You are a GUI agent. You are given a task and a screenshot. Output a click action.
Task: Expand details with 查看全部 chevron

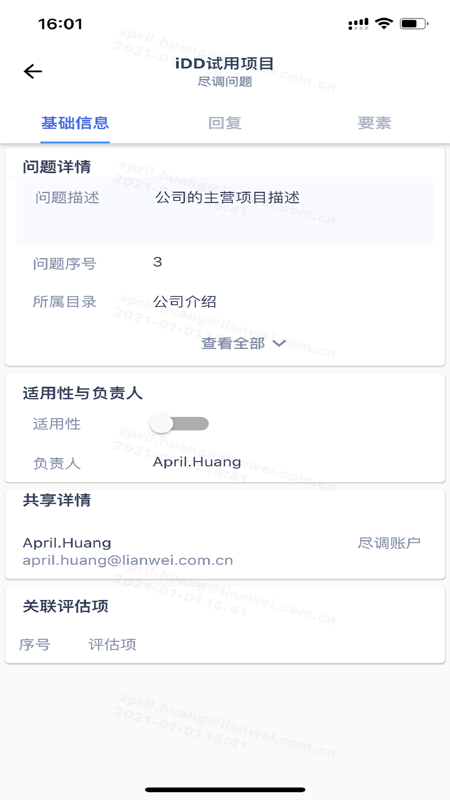click(x=279, y=343)
